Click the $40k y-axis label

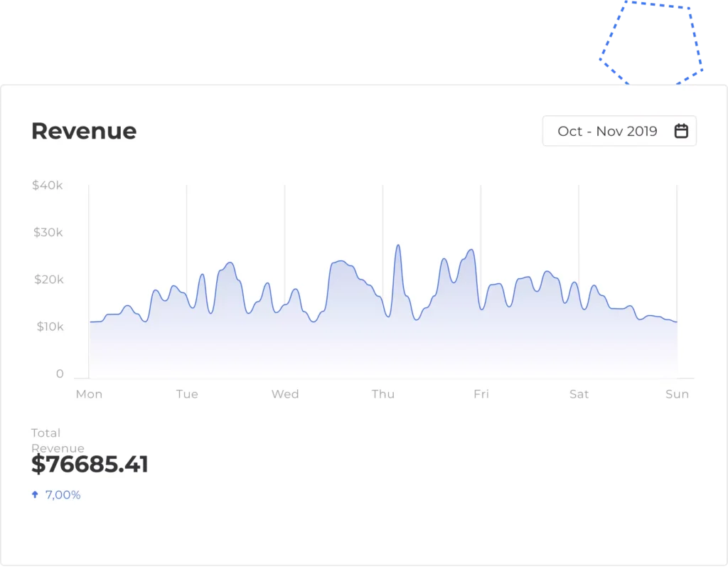click(48, 186)
